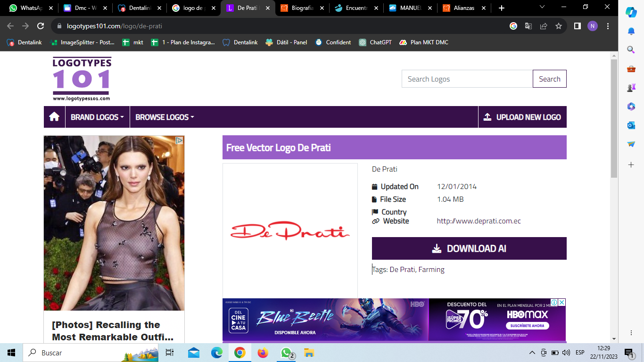Expand the Browse Logos dropdown menu
Image resolution: width=644 pixels, height=362 pixels.
point(165,117)
